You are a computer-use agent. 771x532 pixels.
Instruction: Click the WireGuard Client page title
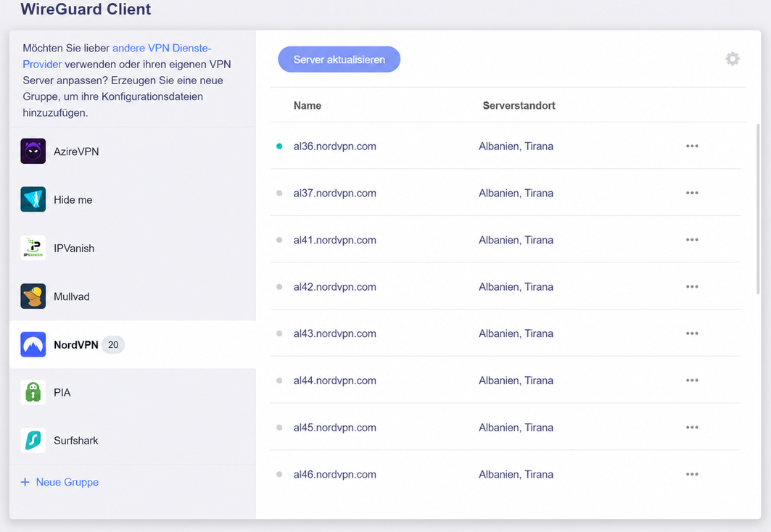pyautogui.click(x=86, y=9)
